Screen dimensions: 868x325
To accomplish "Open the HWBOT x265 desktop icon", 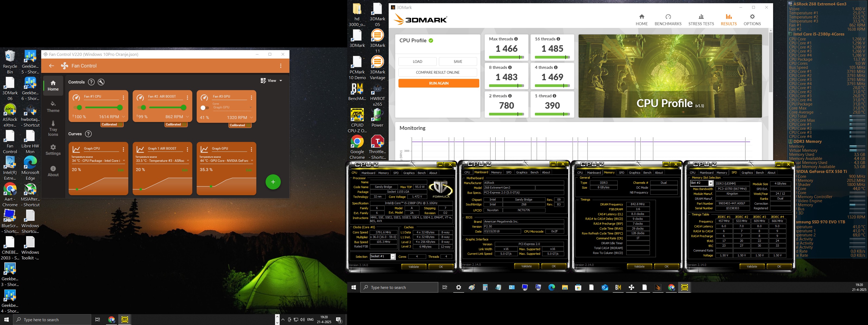I will [x=377, y=95].
